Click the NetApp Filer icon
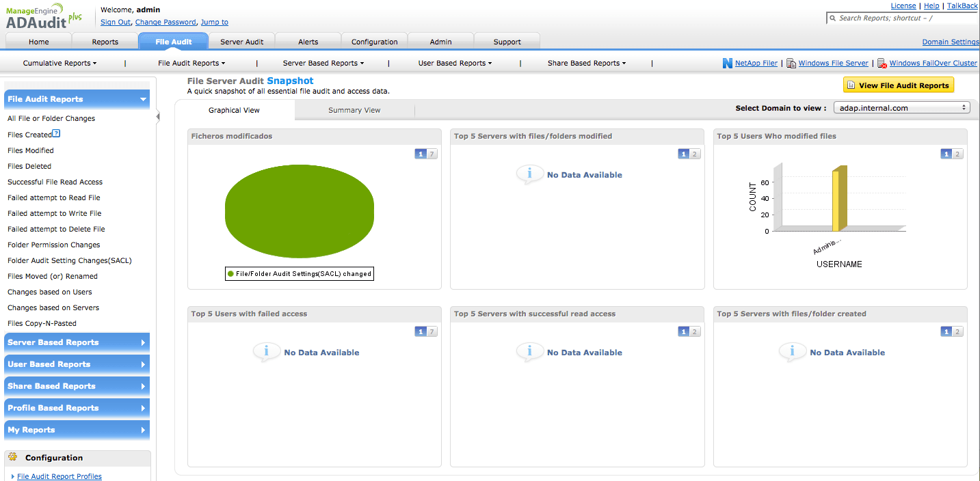 click(728, 64)
